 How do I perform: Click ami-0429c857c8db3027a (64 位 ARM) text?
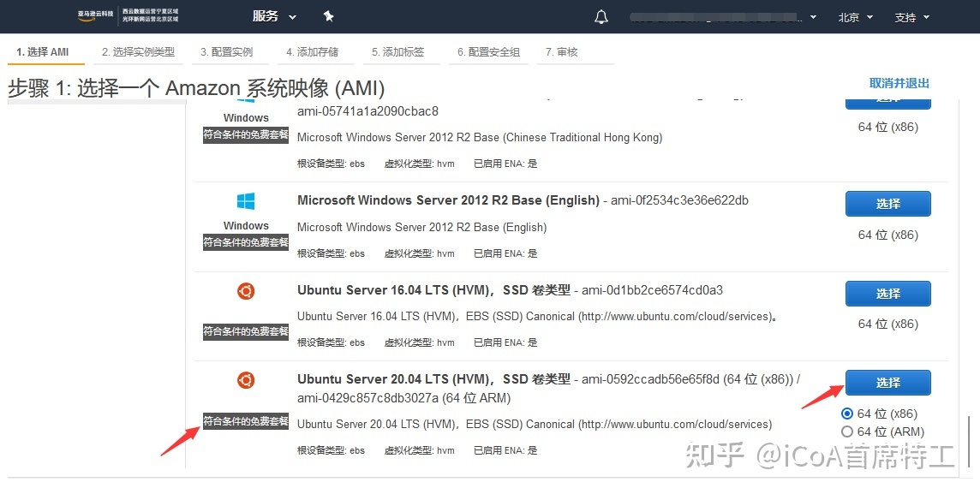click(x=403, y=398)
